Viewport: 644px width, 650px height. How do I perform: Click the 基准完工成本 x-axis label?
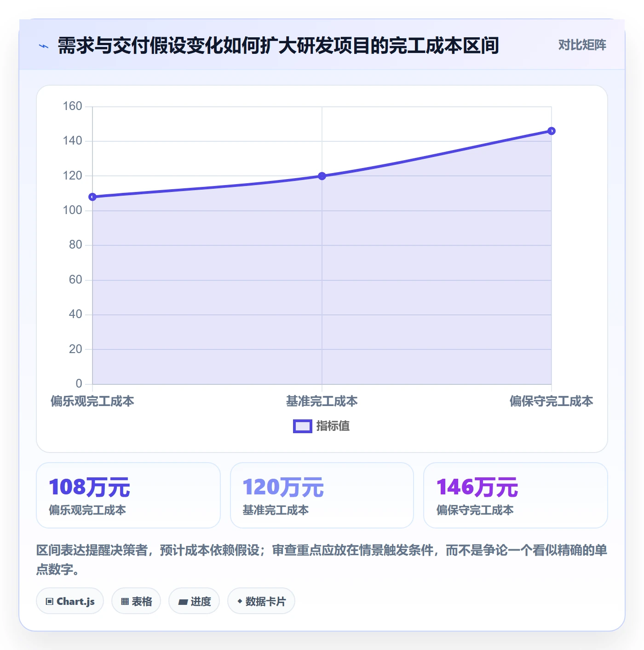322,401
